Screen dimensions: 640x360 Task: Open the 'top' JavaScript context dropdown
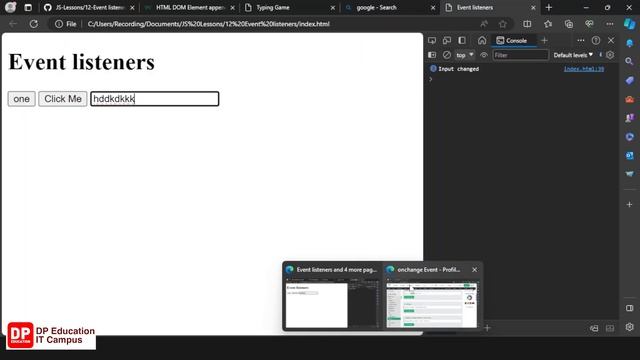(x=465, y=55)
